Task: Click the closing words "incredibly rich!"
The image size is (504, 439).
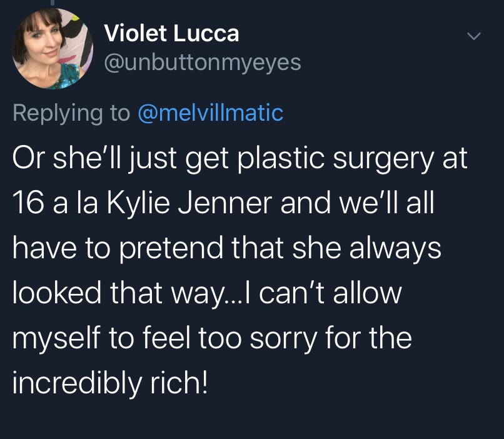Action: pyautogui.click(x=109, y=381)
